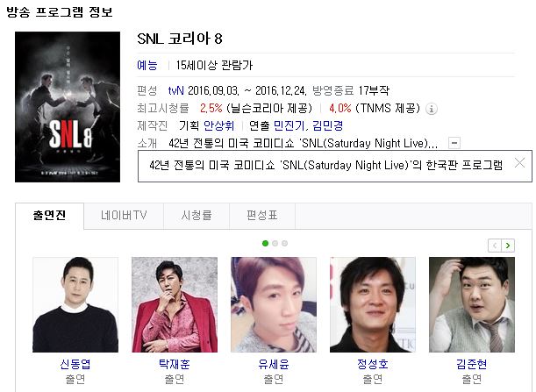Screen dimensions: 536x392
Task: Click the 예능 genre link
Action: pos(147,65)
